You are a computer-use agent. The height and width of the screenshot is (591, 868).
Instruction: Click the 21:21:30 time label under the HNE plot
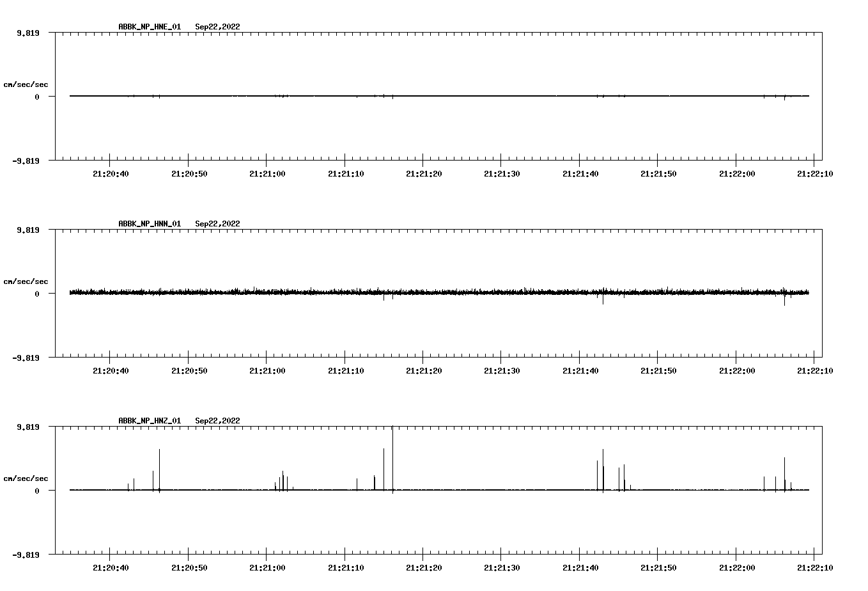coord(502,173)
